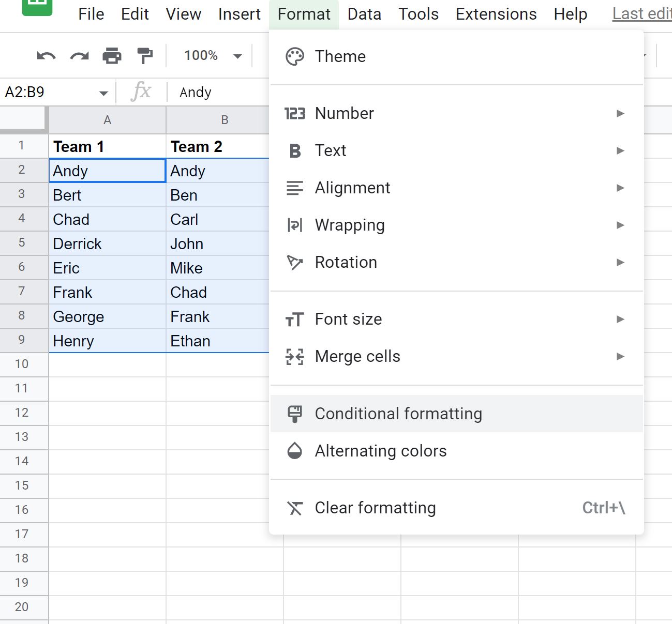Choose Conditional formatting from Format menu
This screenshot has height=624, width=672.
coord(456,414)
